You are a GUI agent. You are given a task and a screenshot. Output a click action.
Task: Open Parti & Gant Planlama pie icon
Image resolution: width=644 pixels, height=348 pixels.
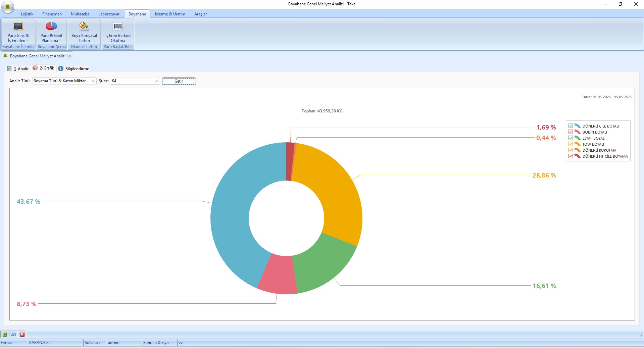coord(51,26)
